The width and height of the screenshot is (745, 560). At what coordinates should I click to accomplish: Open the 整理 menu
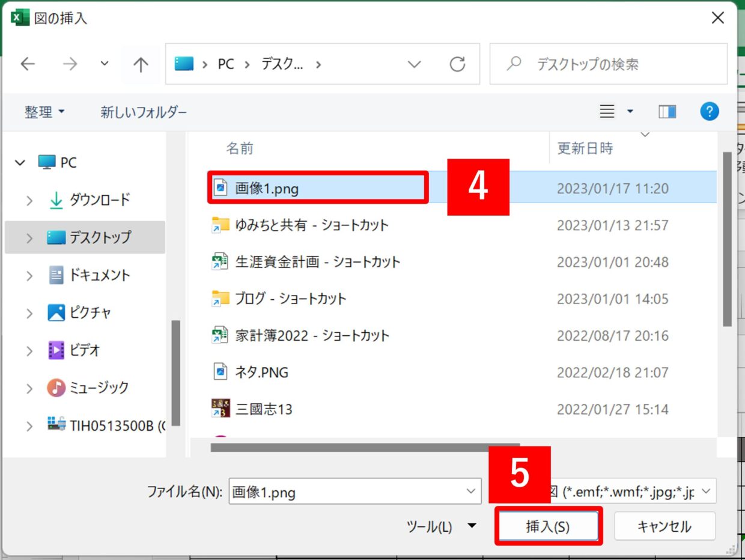[44, 112]
